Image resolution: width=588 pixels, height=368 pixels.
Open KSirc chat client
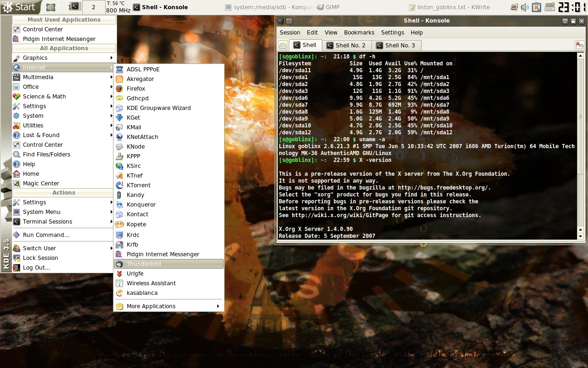[x=169, y=166]
